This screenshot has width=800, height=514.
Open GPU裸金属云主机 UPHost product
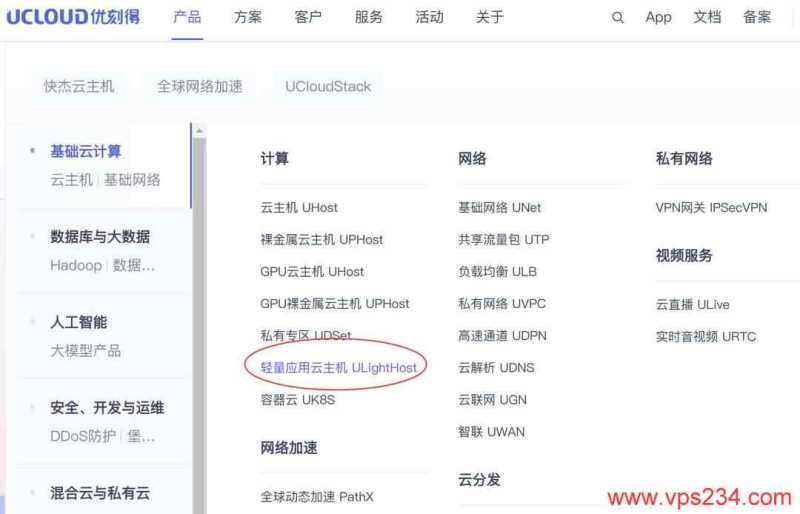pos(335,304)
